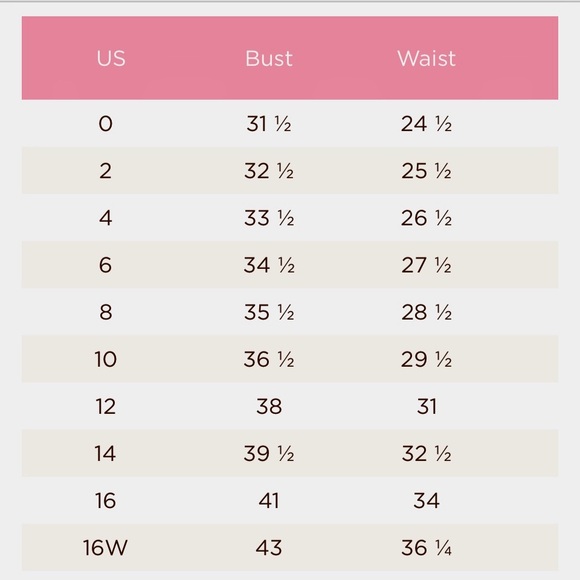
Task: Select bust value 31 ½
Action: point(269,124)
